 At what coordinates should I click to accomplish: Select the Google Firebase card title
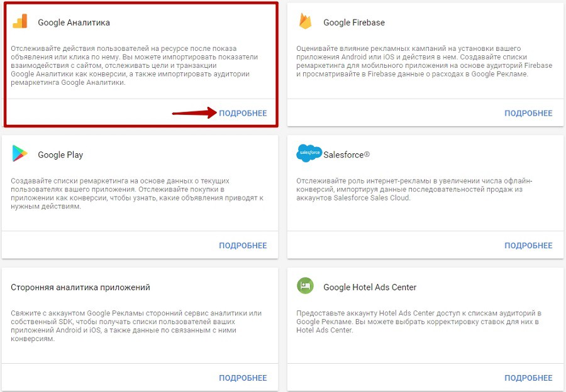pyautogui.click(x=354, y=23)
